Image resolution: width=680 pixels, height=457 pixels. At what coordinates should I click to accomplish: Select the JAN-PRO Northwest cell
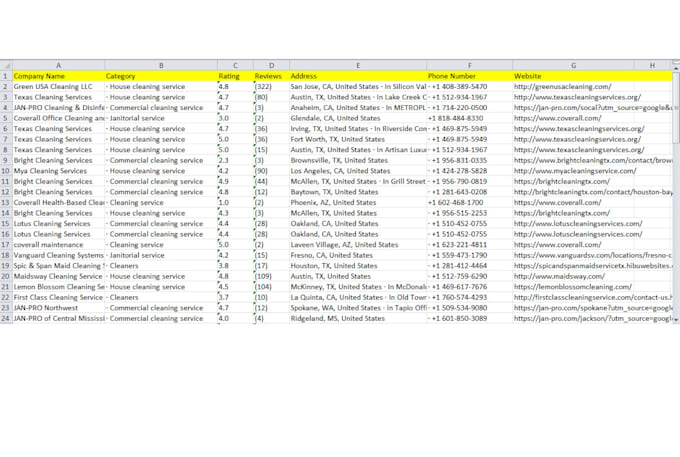pyautogui.click(x=59, y=308)
